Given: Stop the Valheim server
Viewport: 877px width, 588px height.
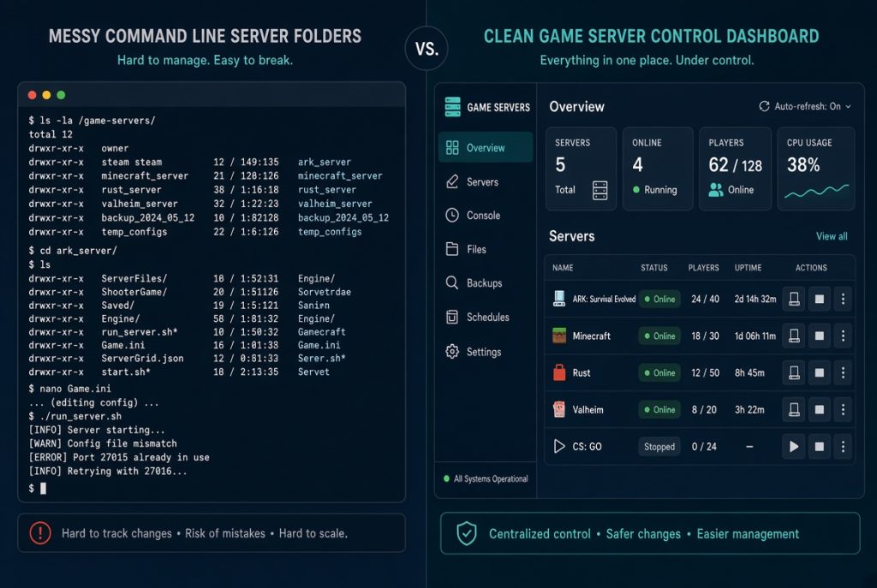Looking at the screenshot, I should 820,410.
